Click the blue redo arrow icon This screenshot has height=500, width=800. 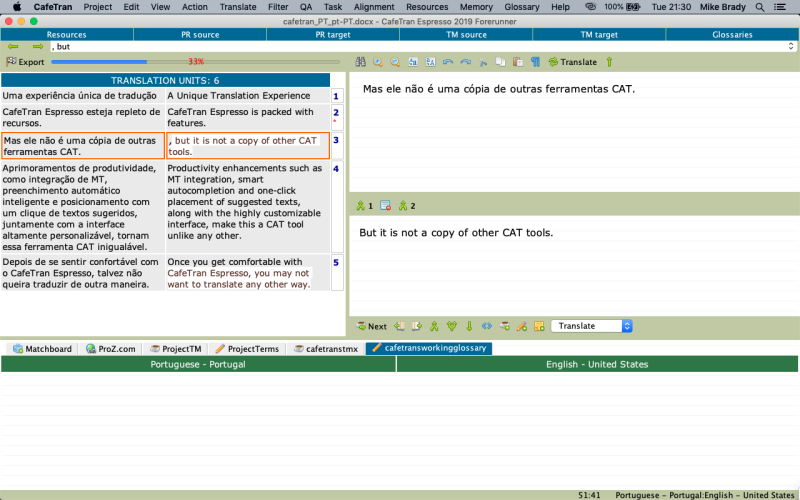click(x=465, y=62)
